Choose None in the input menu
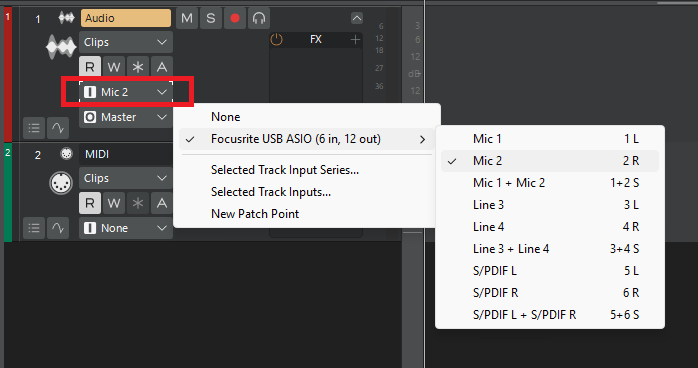 [x=307, y=117]
